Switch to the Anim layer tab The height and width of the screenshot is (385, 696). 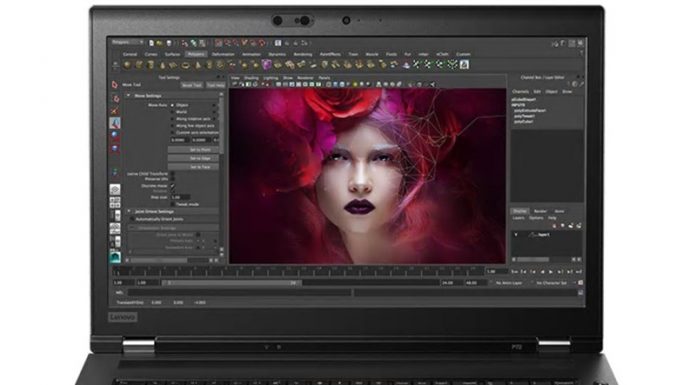click(559, 211)
